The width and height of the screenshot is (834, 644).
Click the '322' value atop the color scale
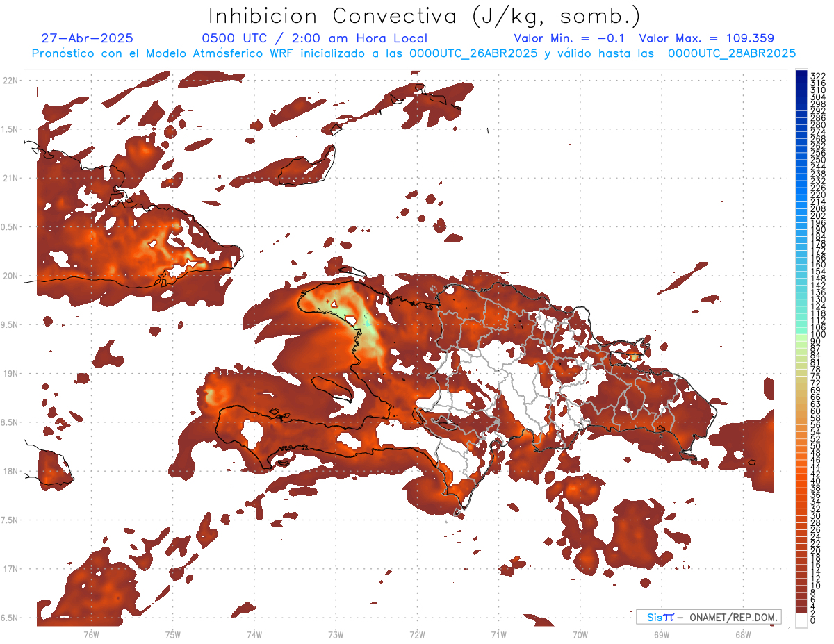tap(818, 75)
